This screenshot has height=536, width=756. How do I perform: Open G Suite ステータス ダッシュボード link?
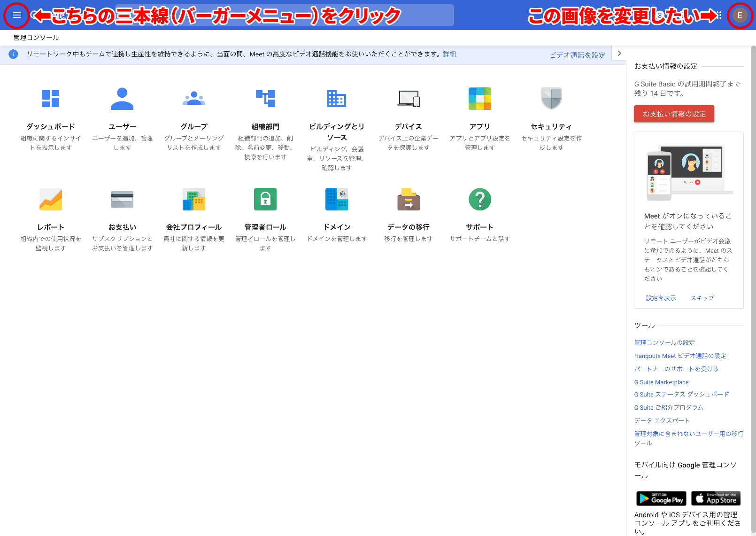click(x=681, y=394)
